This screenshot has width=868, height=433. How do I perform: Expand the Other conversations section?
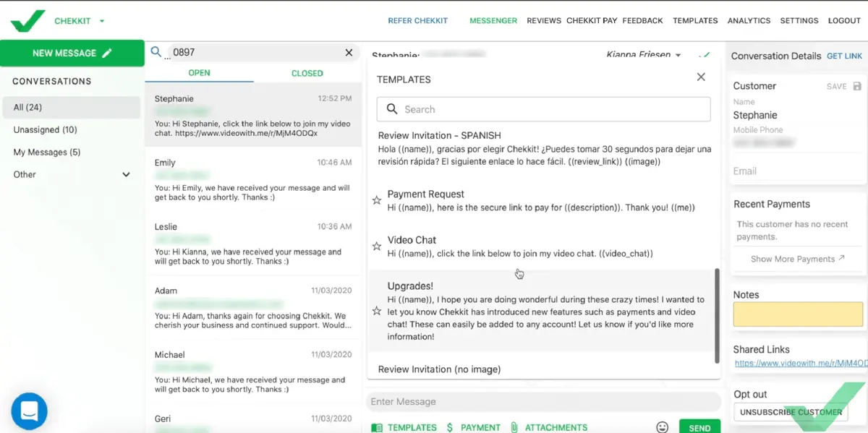click(x=126, y=175)
